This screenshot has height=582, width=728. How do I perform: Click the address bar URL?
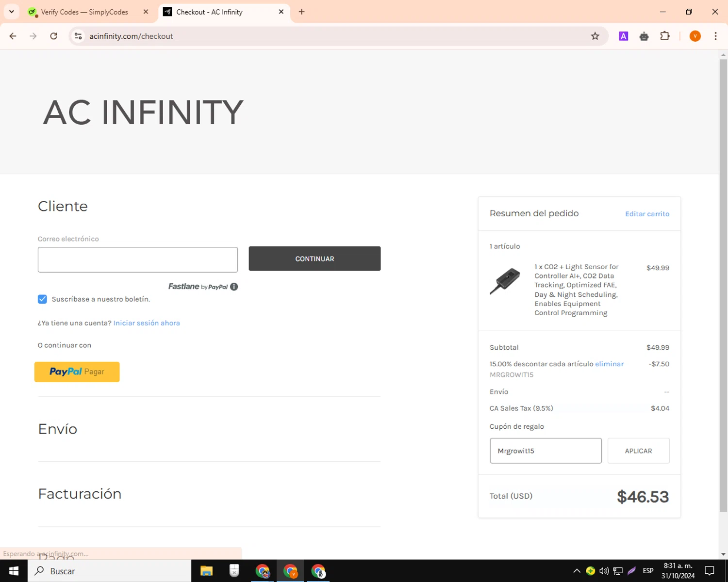coord(131,36)
